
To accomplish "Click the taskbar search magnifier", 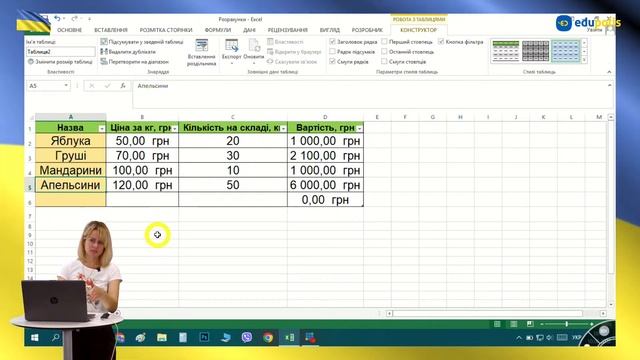I will pos(56,338).
